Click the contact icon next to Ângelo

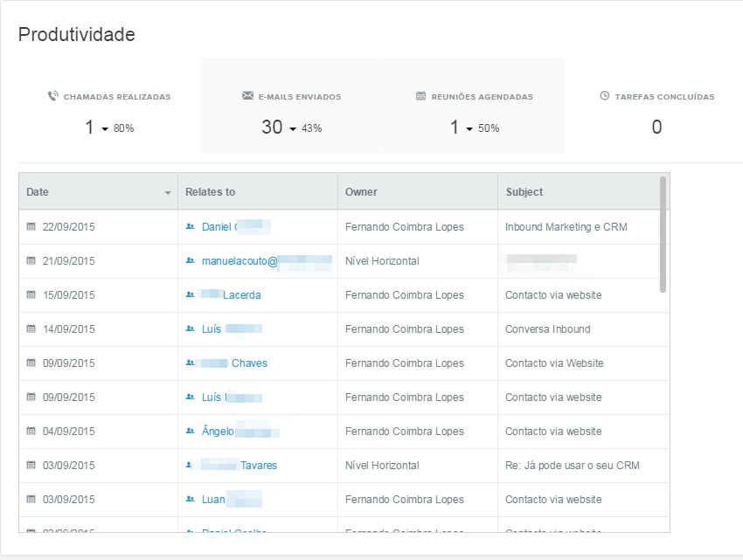click(190, 431)
